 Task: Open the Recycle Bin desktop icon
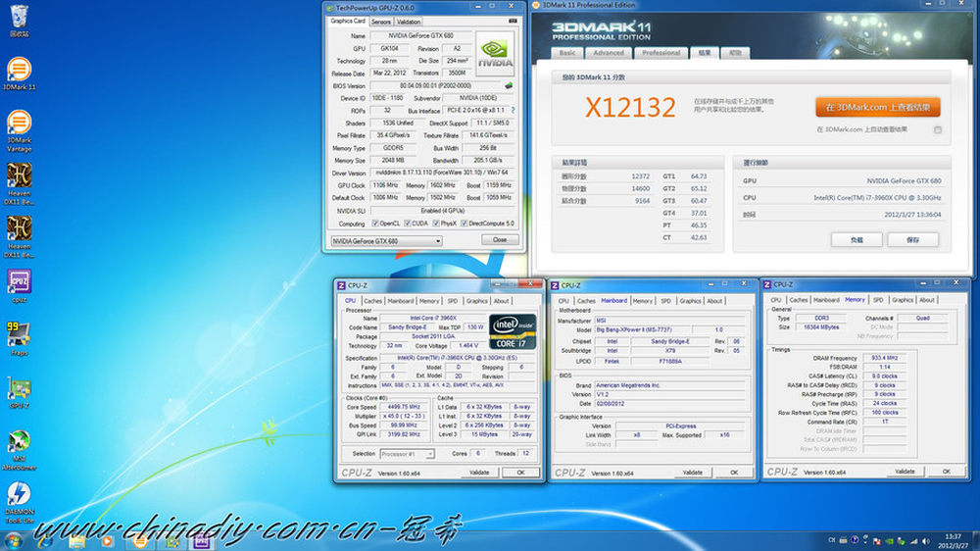click(19, 20)
